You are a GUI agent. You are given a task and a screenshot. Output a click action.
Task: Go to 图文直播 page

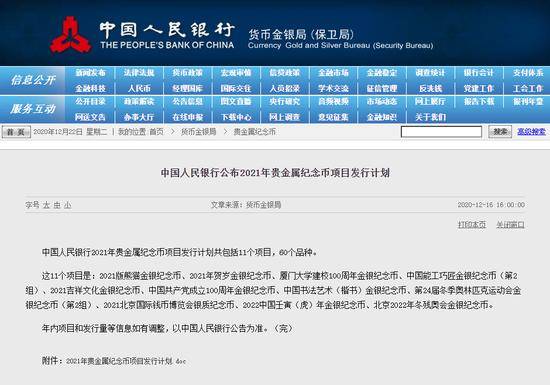(236, 102)
